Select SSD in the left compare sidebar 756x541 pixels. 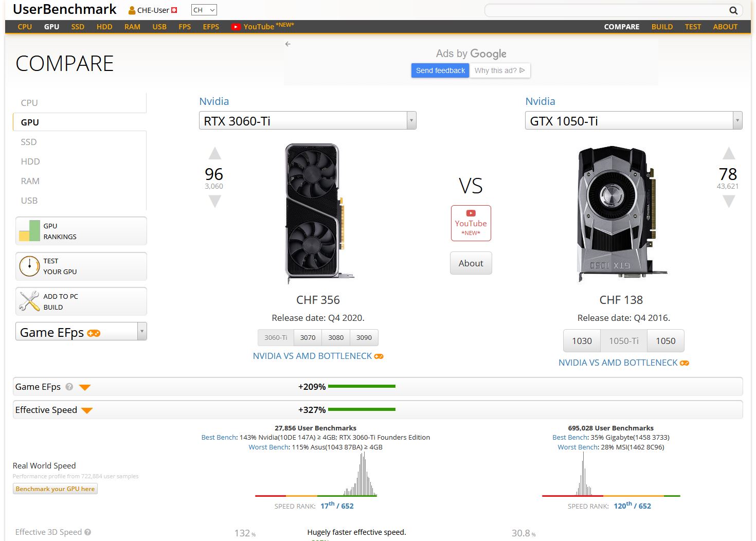point(29,142)
